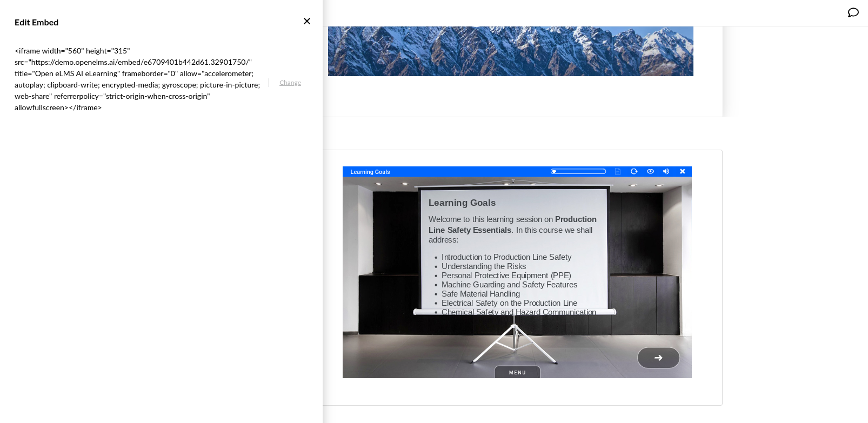868x423 pixels.
Task: Click 'Personal Protective Equipment (PPE)' bullet
Action: point(506,276)
